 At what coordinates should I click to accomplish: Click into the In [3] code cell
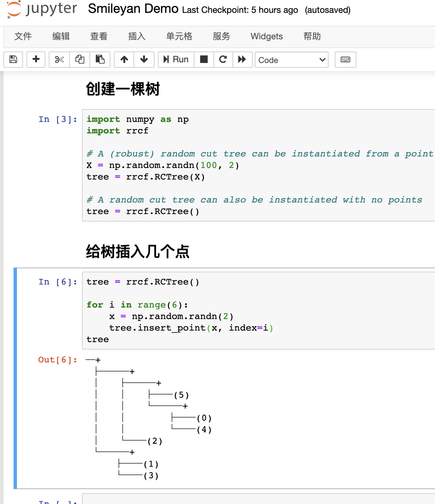click(259, 165)
